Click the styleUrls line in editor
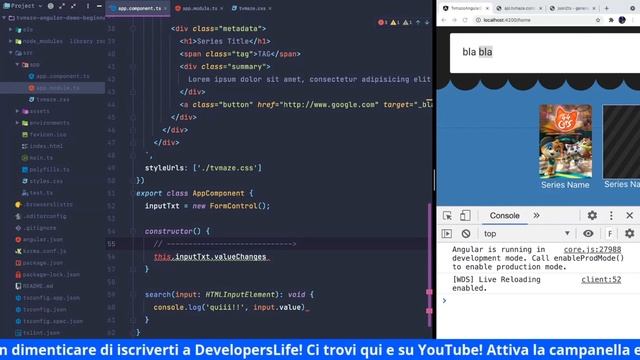 (x=203, y=168)
